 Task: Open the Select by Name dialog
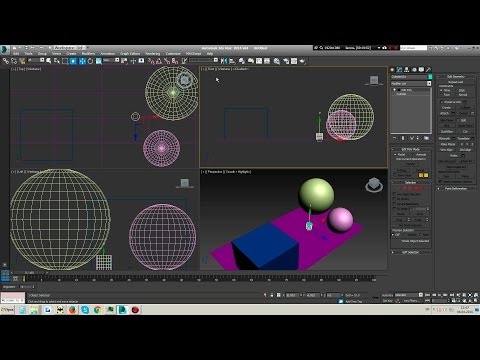tap(57, 61)
